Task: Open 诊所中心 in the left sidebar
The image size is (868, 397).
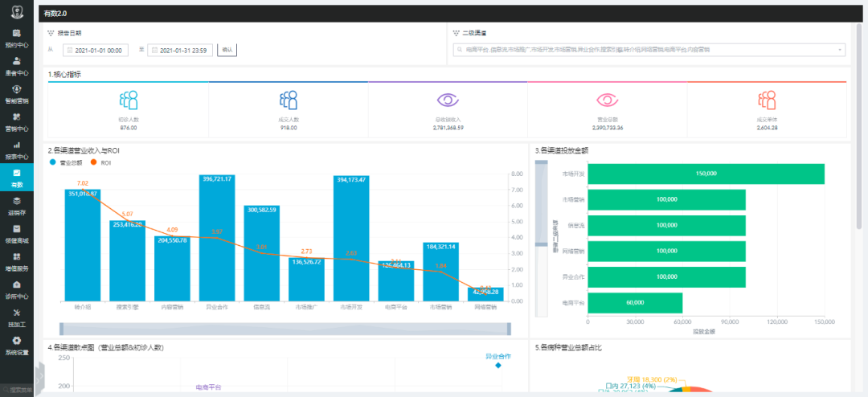Action: (x=17, y=289)
